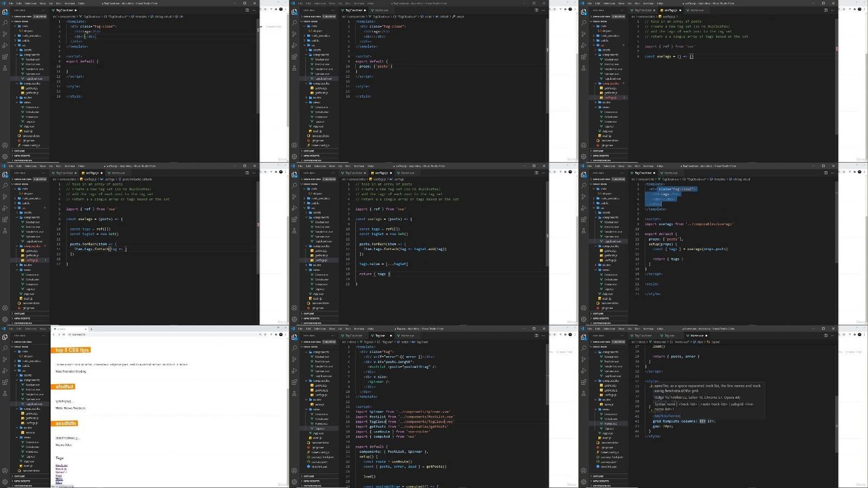Image resolution: width=868 pixels, height=488 pixels.
Task: Open Search in the Home.vue-active frame's activity bar
Action: pyautogui.click(x=584, y=348)
